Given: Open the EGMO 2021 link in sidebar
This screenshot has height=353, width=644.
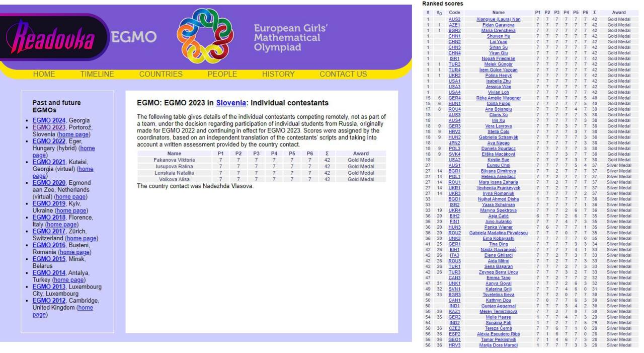Looking at the screenshot, I should click(49, 162).
